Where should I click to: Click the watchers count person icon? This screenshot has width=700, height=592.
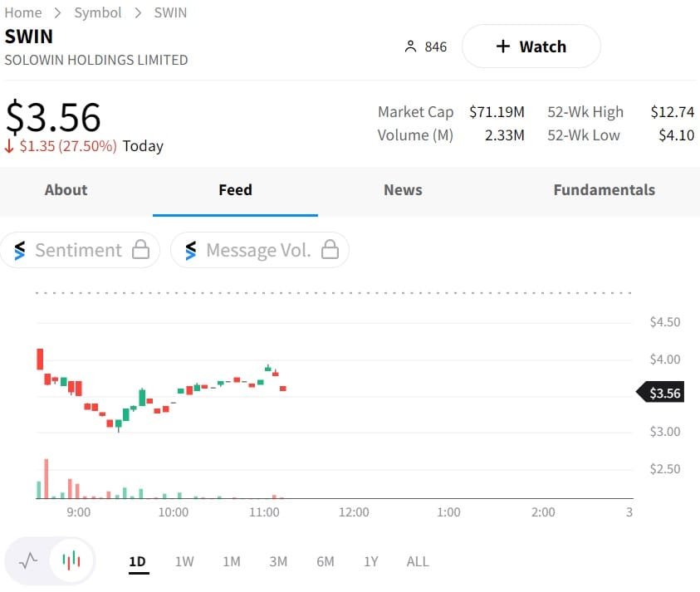pyautogui.click(x=410, y=46)
